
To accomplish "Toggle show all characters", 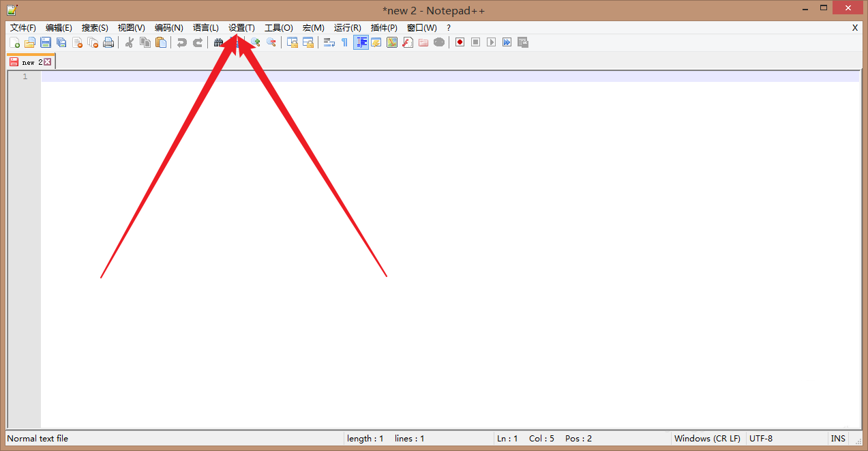I will 344,42.
